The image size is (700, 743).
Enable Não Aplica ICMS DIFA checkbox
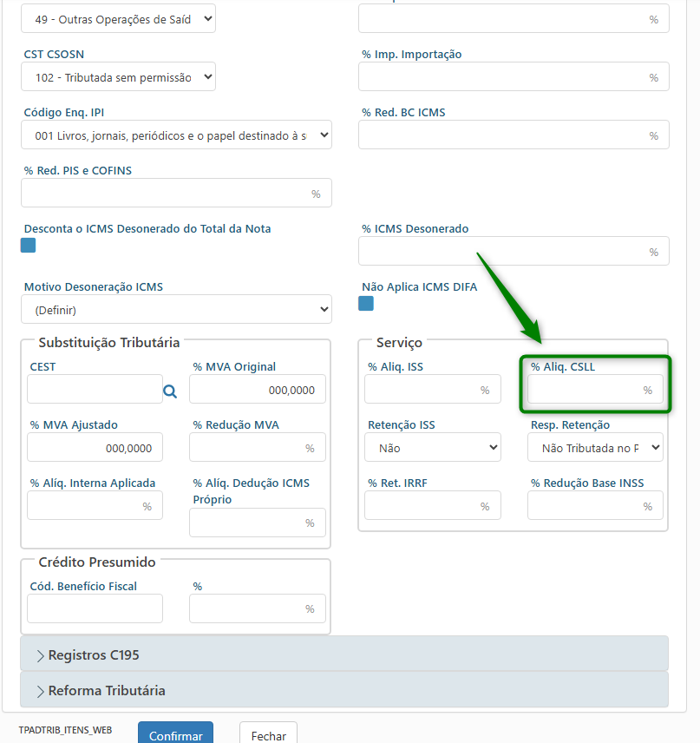(x=366, y=304)
